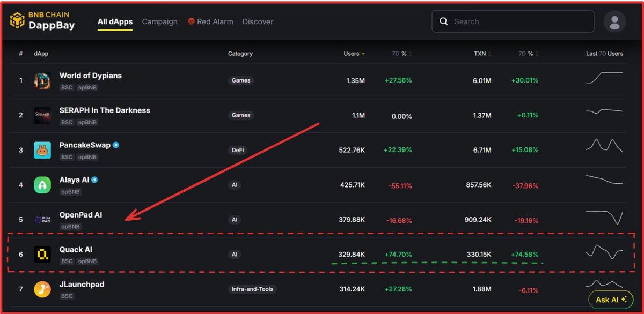Click the Last 7D Users column header
The image size is (644, 314).
tap(604, 54)
